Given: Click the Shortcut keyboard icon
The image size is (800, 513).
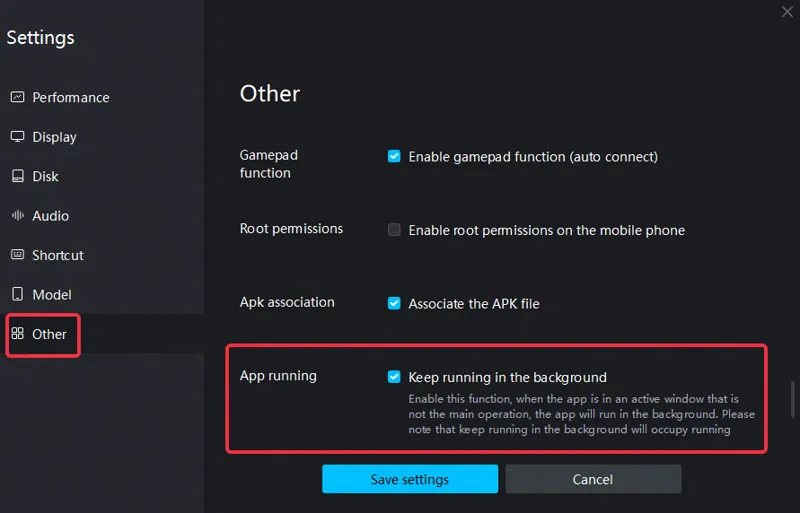Looking at the screenshot, I should tap(17, 255).
